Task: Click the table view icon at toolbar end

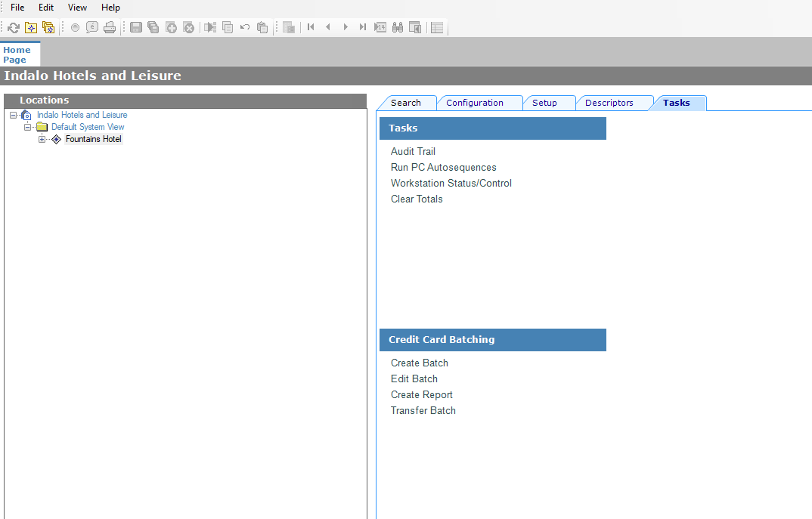Action: (x=437, y=28)
